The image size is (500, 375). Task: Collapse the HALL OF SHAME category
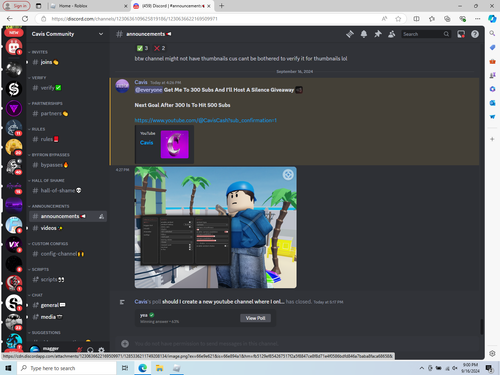(x=46, y=181)
